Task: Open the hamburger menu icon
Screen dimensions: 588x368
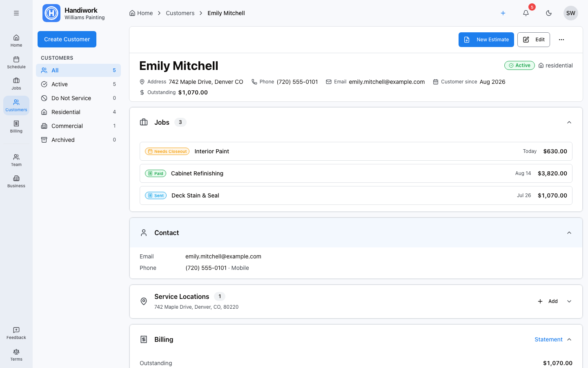Action: (16, 13)
